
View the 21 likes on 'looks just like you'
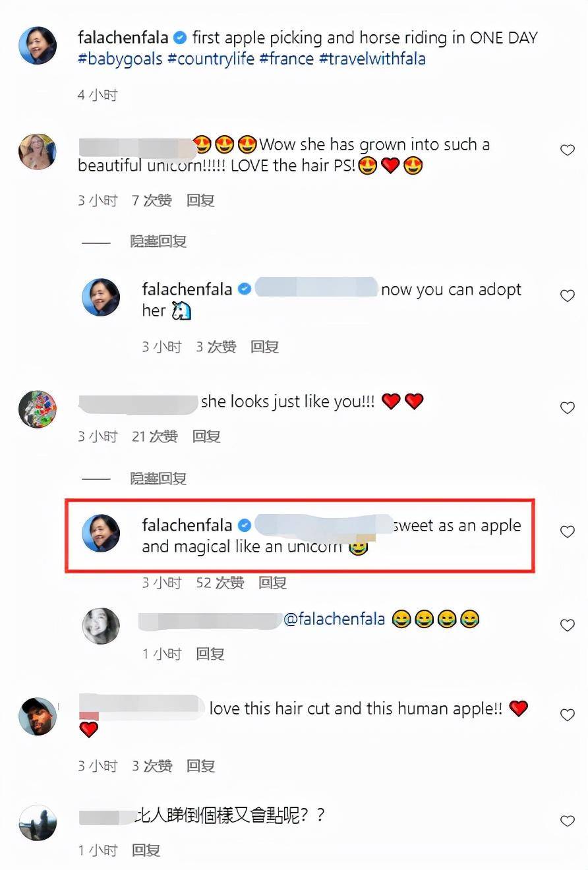[x=155, y=436]
